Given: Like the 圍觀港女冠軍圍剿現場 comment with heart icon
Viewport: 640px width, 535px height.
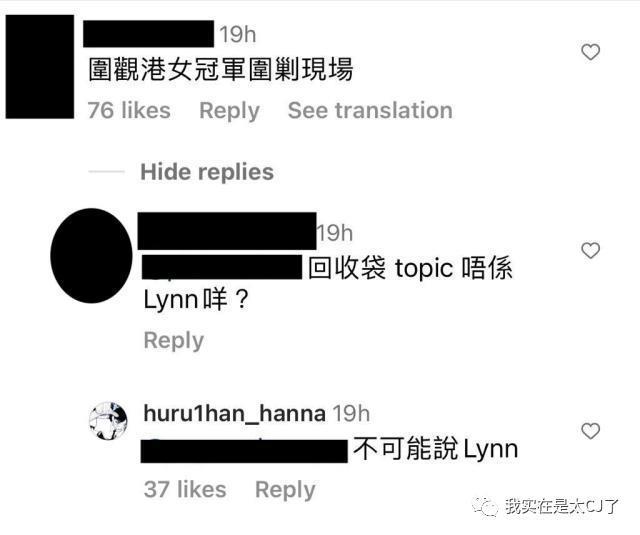Looking at the screenshot, I should pos(590,52).
